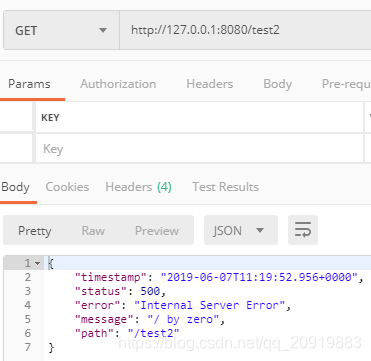Viewport: 371px width, 361px height.
Task: Select the Preview view button
Action: 157,231
